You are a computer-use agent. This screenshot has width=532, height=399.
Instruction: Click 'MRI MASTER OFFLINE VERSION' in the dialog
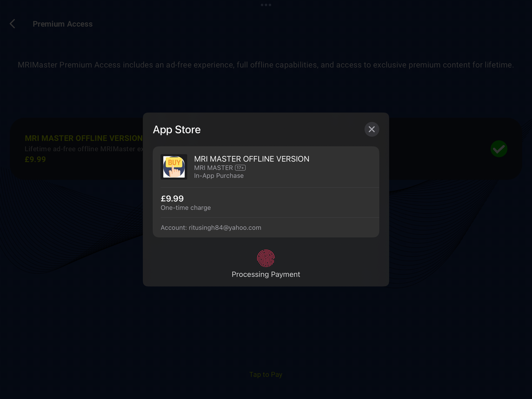252,159
